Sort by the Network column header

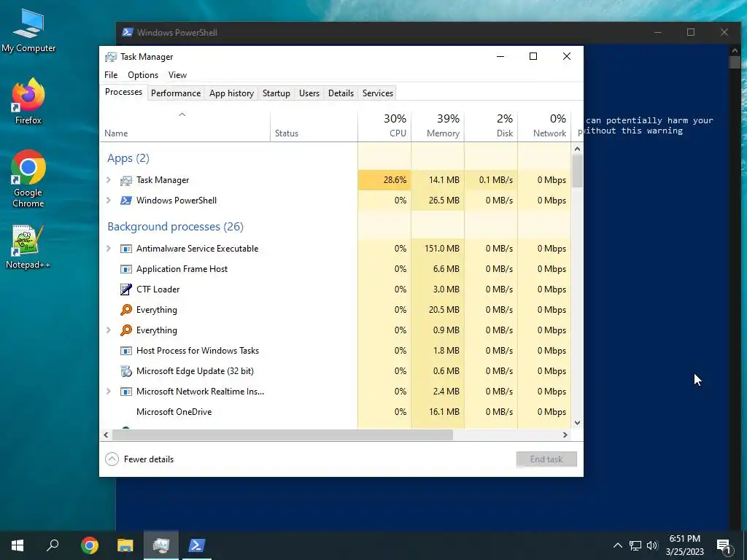[x=544, y=125]
